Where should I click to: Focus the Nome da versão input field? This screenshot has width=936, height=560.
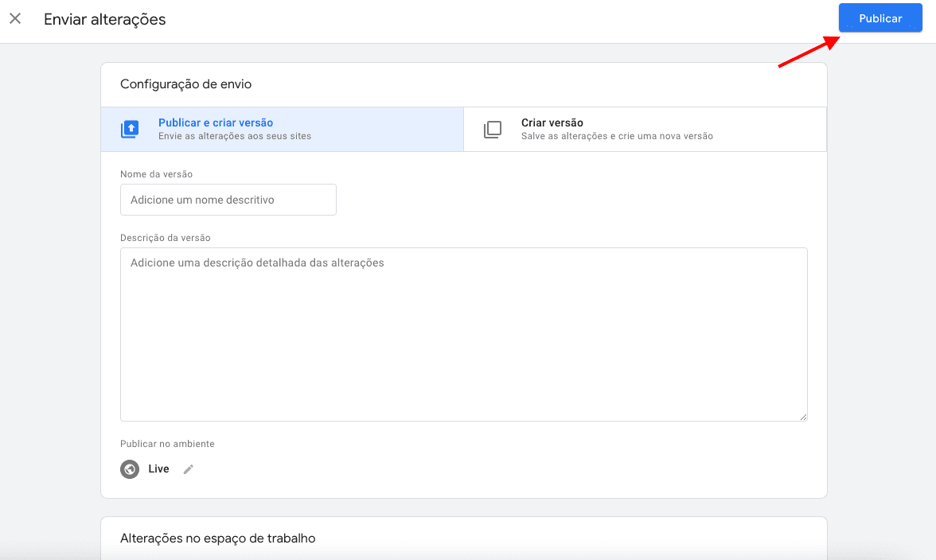tap(228, 200)
